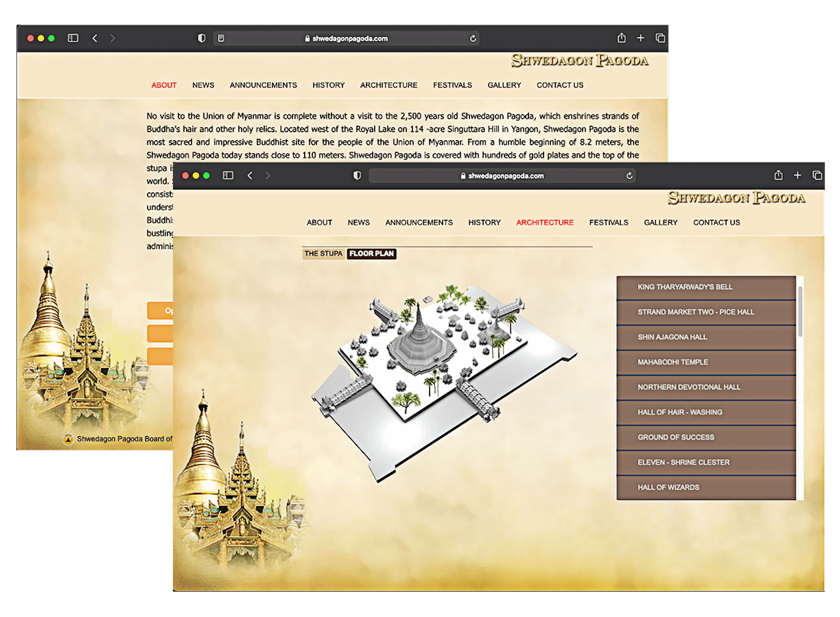Reload page in the back Safari window
This screenshot has height=617, width=840.
click(x=473, y=39)
